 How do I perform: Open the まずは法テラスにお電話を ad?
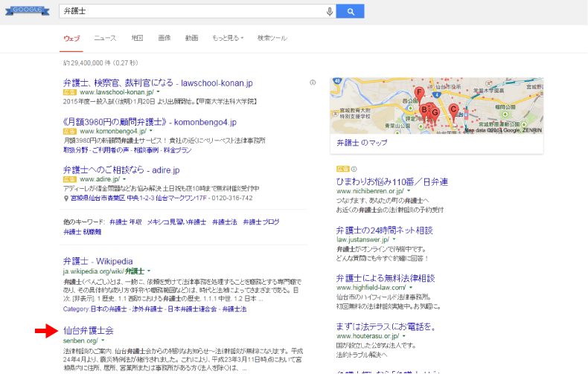[x=386, y=326]
